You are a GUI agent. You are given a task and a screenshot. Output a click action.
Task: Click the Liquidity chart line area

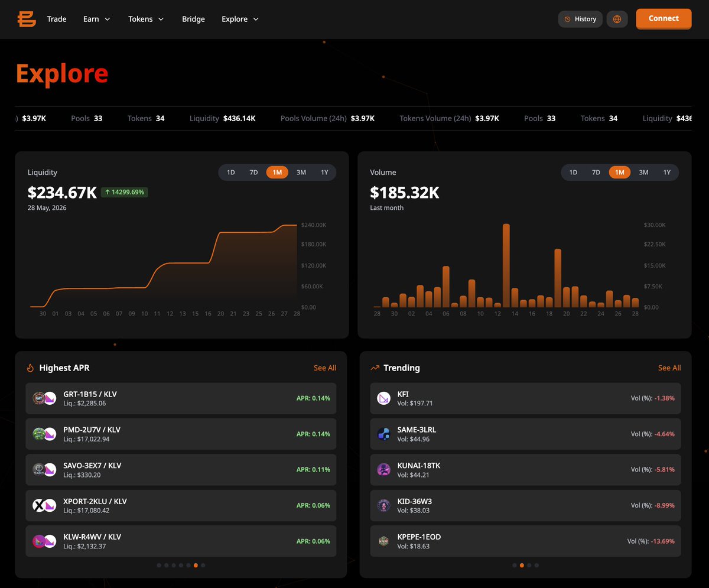(164, 266)
